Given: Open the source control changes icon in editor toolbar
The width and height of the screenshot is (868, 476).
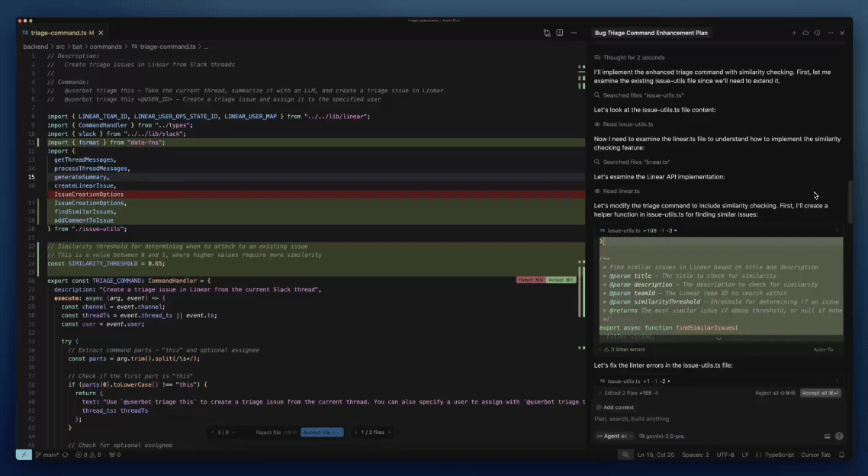Looking at the screenshot, I should (x=547, y=34).
